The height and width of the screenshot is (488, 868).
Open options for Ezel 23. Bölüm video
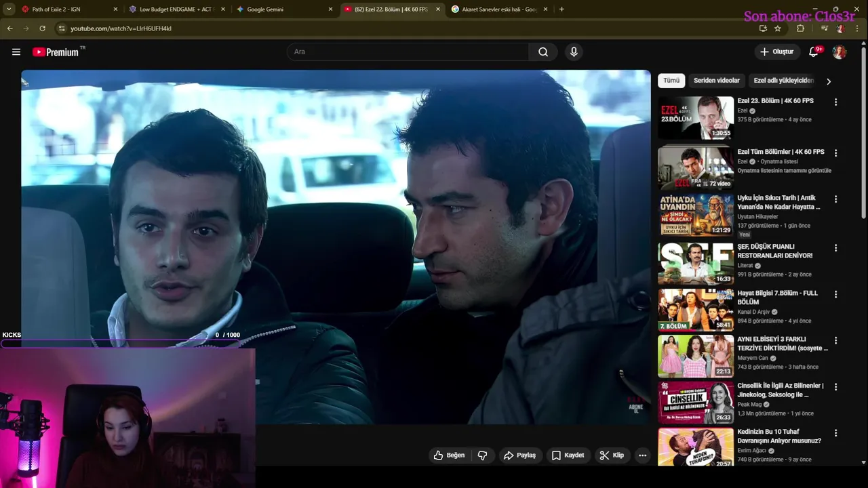pos(835,102)
